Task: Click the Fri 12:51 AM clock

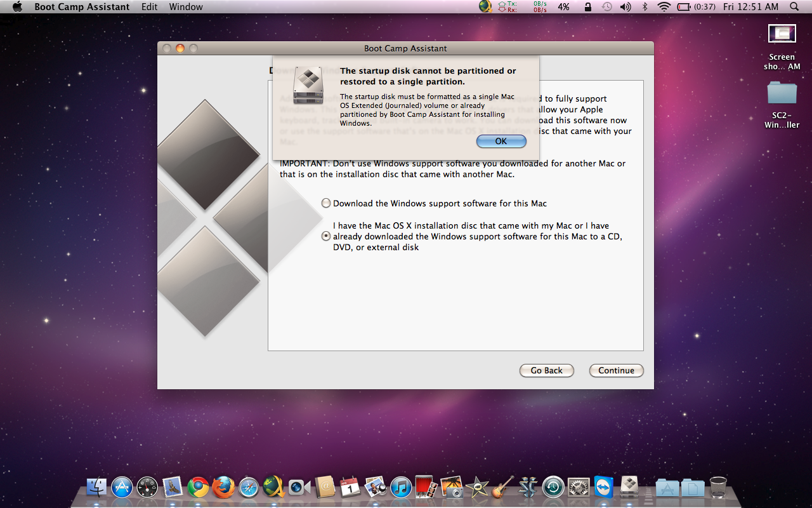Action: [x=750, y=7]
